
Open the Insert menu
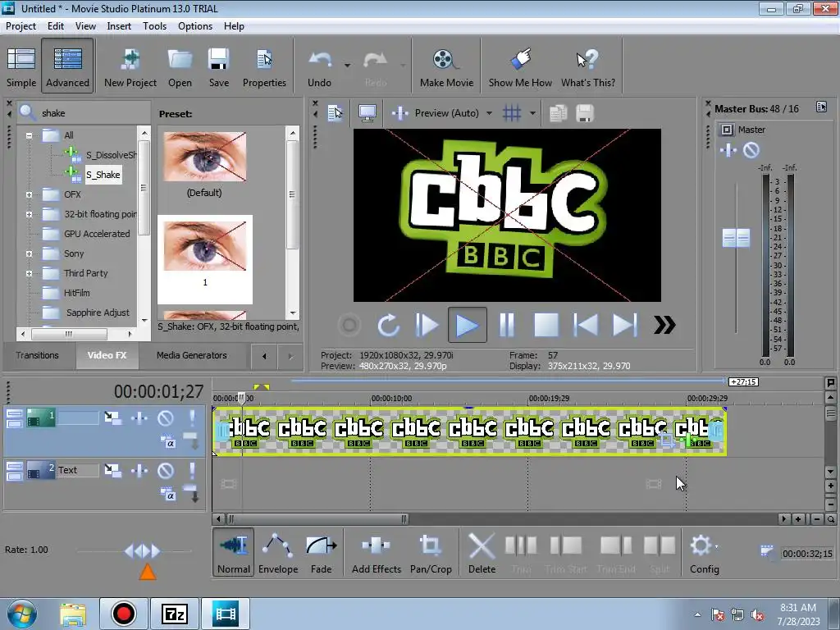(x=119, y=26)
